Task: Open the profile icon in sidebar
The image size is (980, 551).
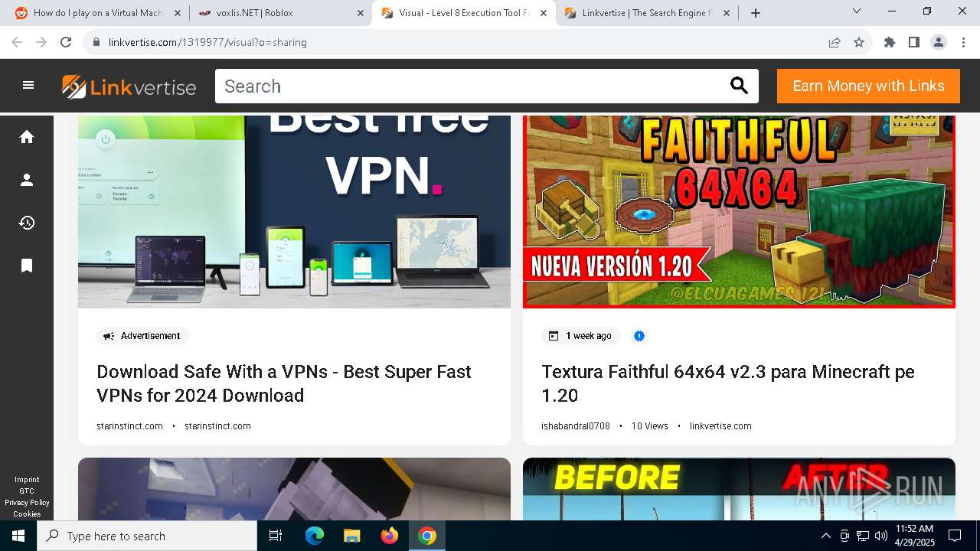Action: coord(27,180)
